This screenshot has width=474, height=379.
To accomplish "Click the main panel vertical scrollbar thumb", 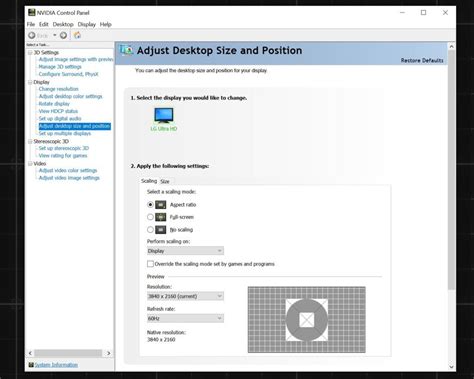I will click(452, 170).
